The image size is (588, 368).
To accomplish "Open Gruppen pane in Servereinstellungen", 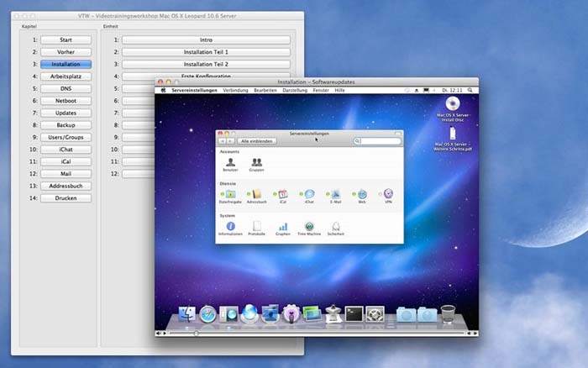I will click(256, 165).
